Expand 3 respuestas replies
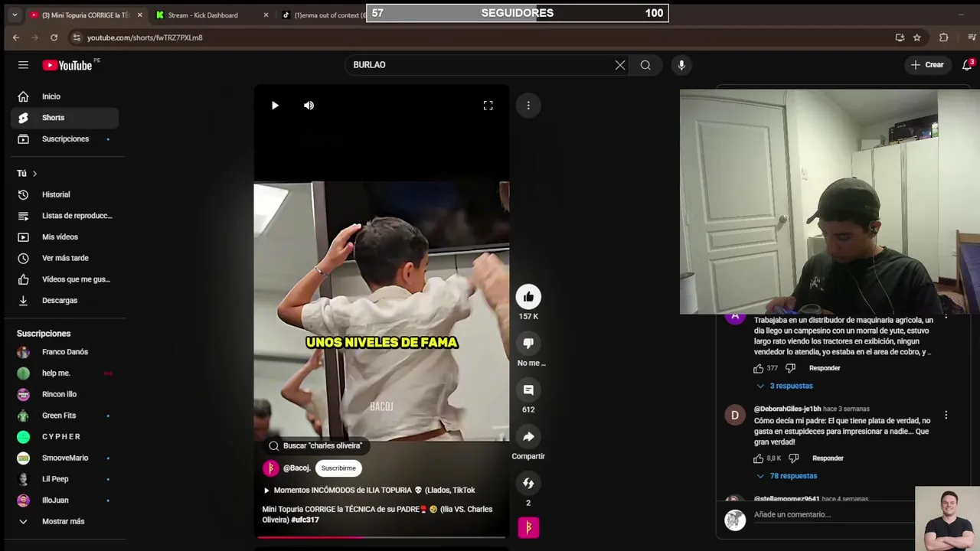980x551 pixels. pyautogui.click(x=784, y=386)
